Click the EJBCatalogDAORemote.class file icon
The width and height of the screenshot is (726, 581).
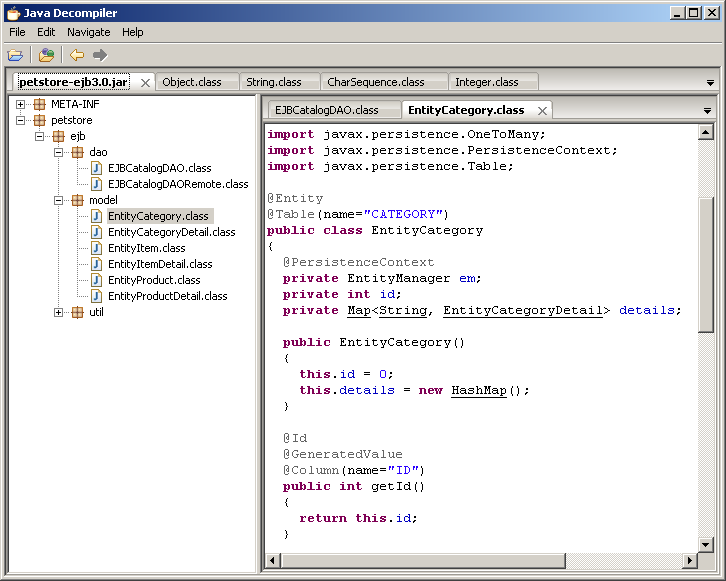pyautogui.click(x=96, y=184)
